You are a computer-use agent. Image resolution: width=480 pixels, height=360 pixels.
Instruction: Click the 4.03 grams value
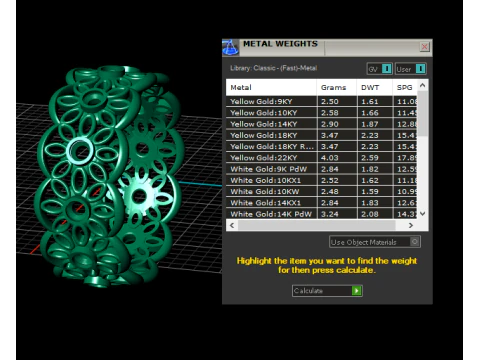tap(330, 158)
